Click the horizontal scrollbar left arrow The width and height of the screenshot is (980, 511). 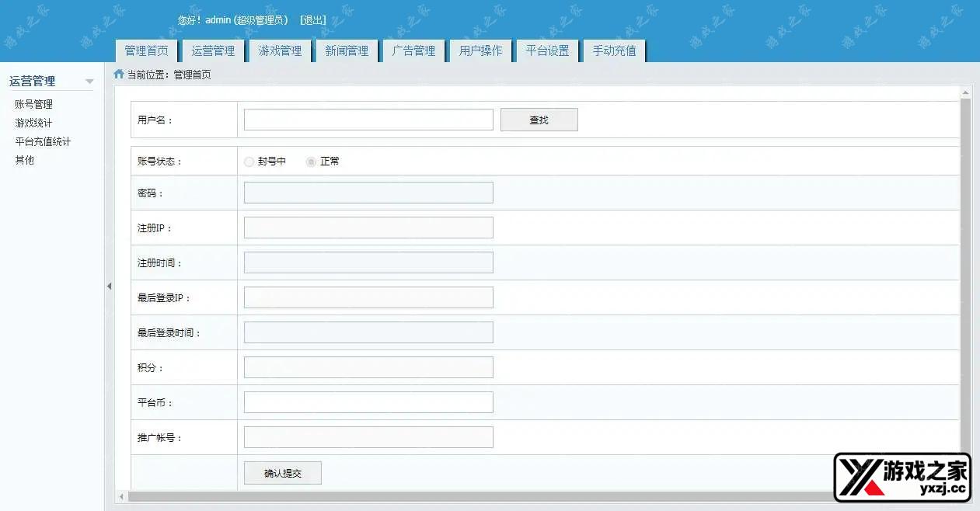(121, 496)
